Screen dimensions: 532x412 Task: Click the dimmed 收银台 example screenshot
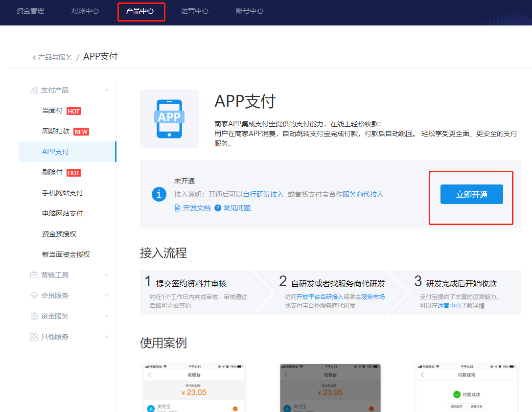[x=330, y=388]
